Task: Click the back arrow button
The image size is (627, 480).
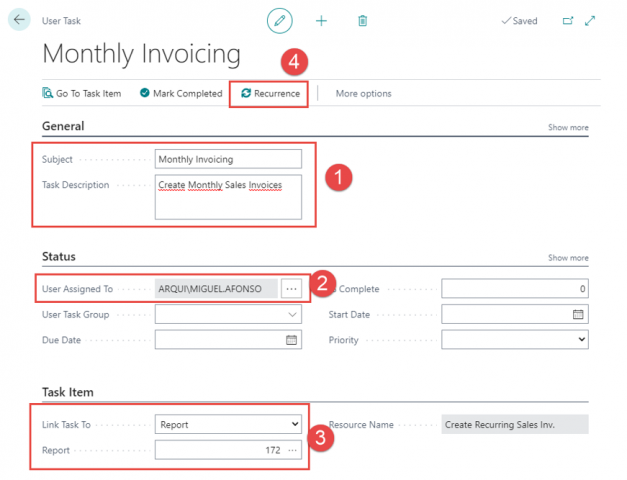Action: click(x=19, y=20)
